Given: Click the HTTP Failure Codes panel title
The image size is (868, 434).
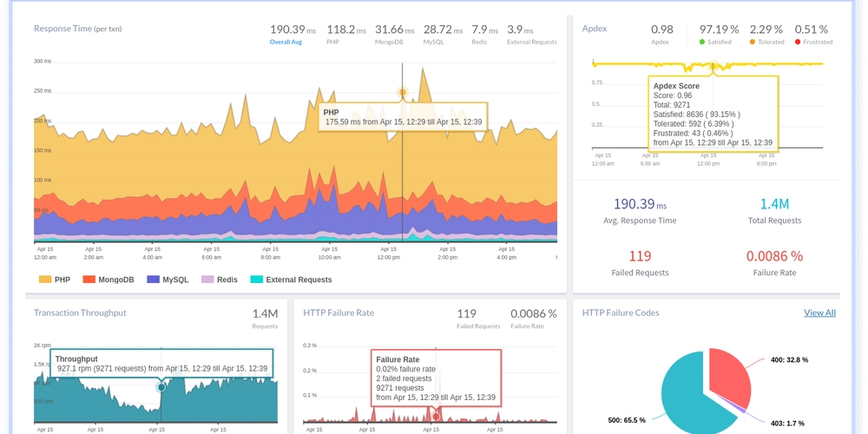Looking at the screenshot, I should [621, 312].
